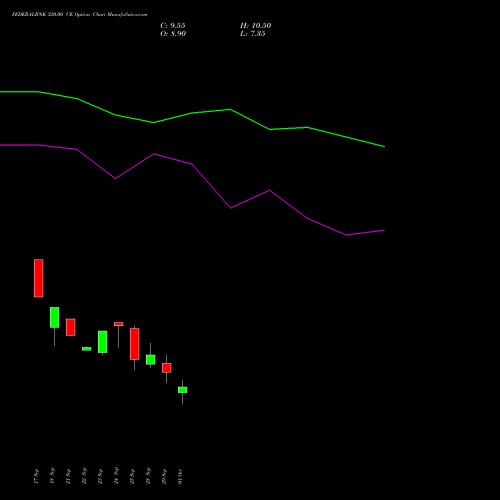This screenshot has height=500, width=500.
Task: Click the close value C: 9.55
Action: (x=173, y=26)
